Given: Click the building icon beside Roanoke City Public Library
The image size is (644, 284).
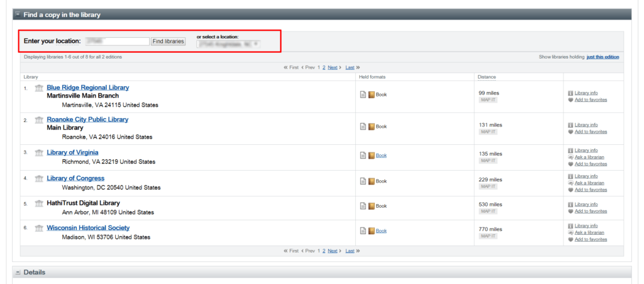Looking at the screenshot, I should pyautogui.click(x=39, y=120).
